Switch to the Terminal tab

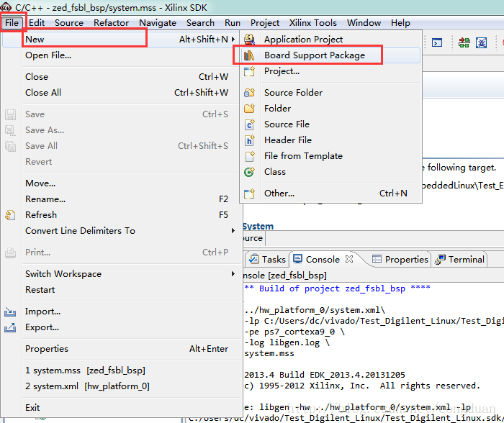click(459, 259)
